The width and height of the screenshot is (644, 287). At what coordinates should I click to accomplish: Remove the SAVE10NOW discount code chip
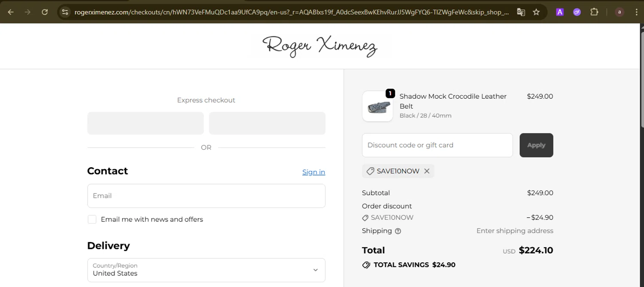427,171
